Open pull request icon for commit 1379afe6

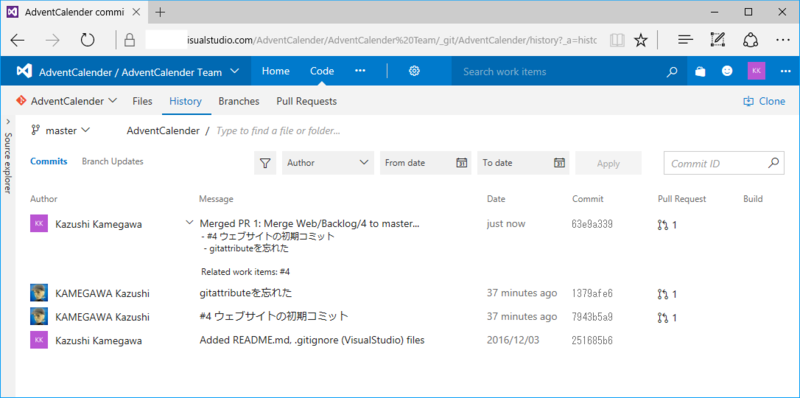coord(662,294)
